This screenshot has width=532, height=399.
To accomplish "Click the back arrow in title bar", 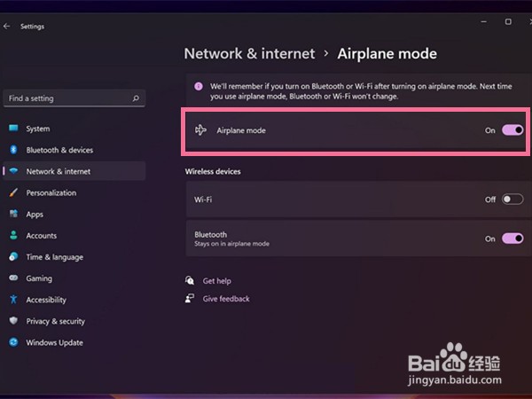I will coord(7,26).
